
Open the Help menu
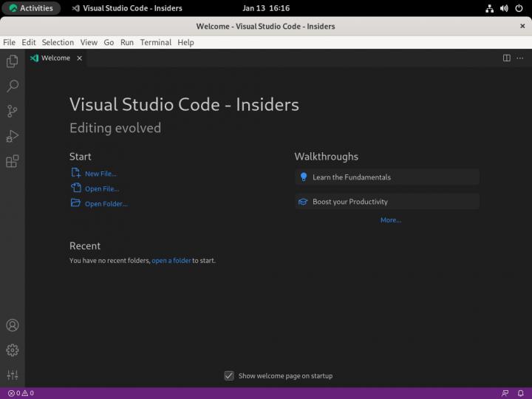tap(185, 42)
